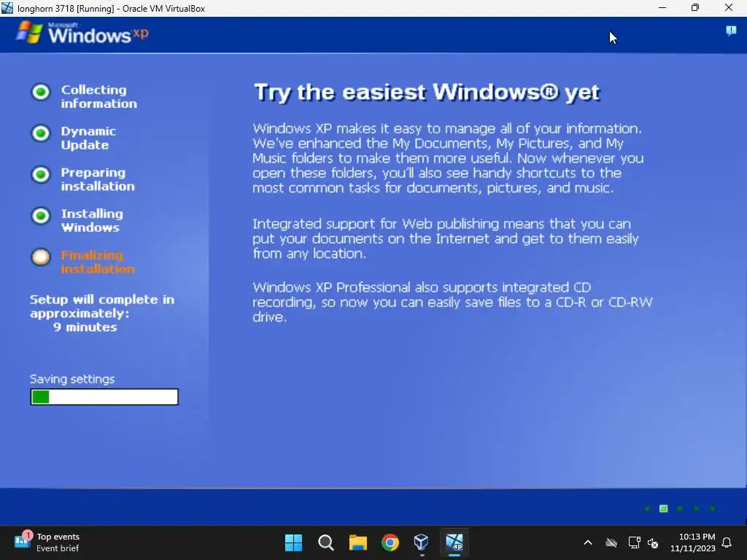Screen dimensions: 747x560
Task: Click the highlighted square slide indicator
Action: [663, 508]
